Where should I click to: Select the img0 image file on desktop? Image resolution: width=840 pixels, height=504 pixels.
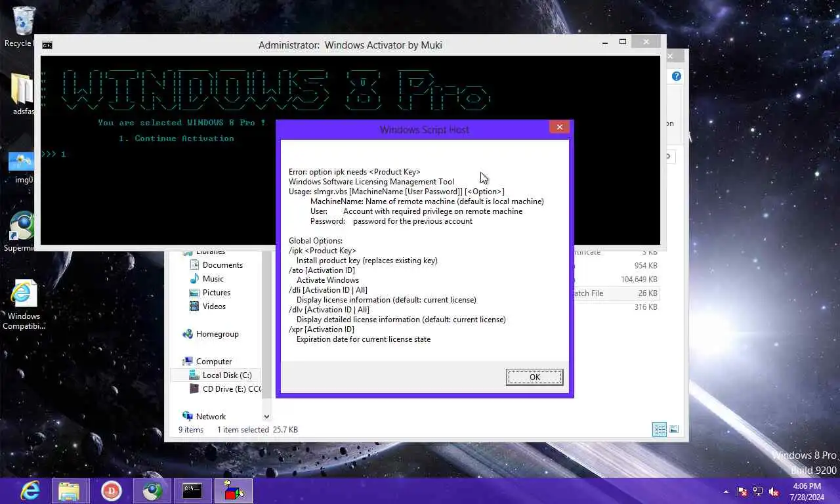(21, 167)
